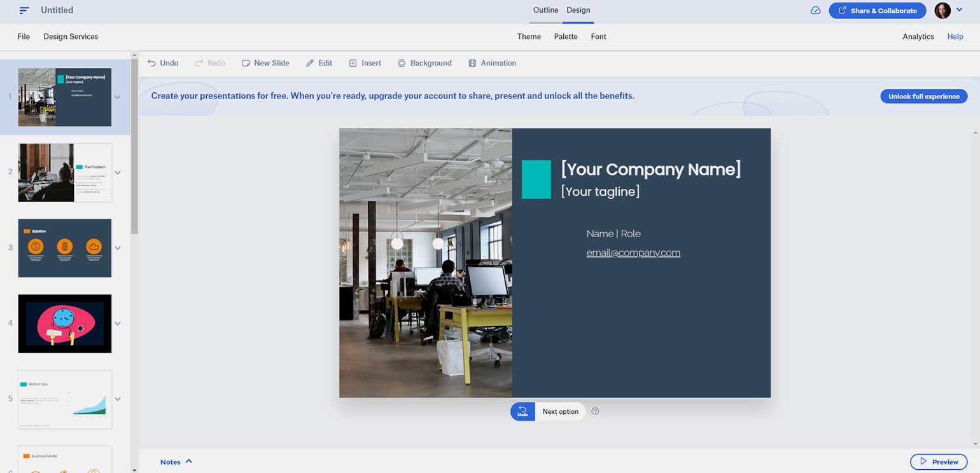Screen dimensions: 980x473
Task: Expand options chevron for slide 3
Action: [x=118, y=248]
